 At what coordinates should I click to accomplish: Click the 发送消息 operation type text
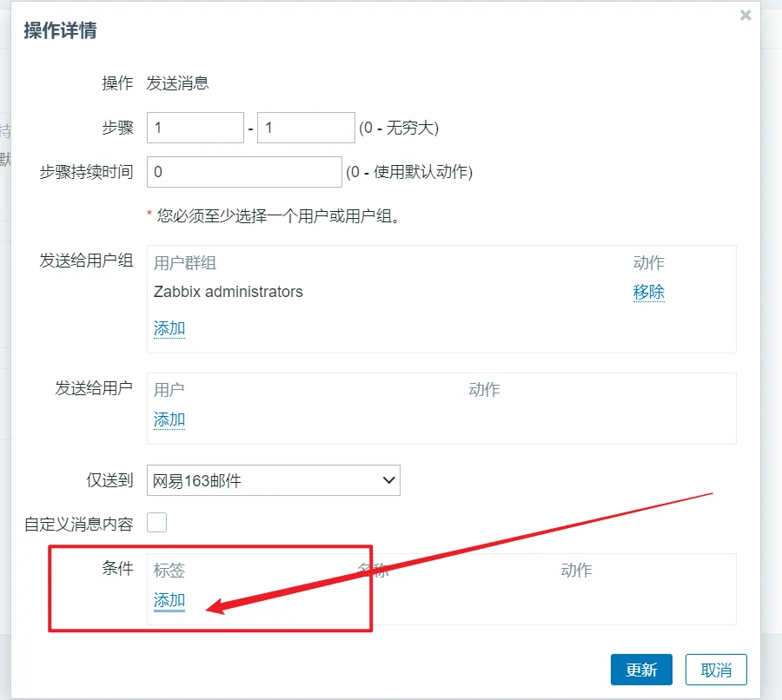tap(178, 83)
